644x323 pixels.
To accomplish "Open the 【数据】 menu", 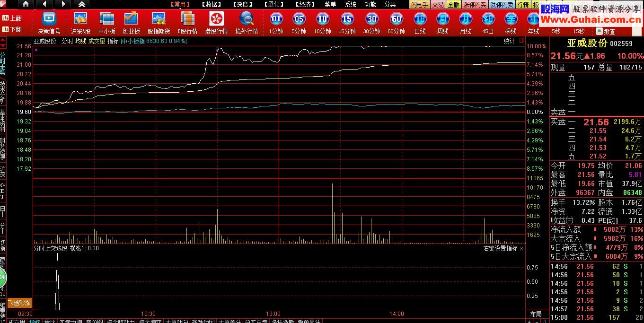I will (212, 4).
